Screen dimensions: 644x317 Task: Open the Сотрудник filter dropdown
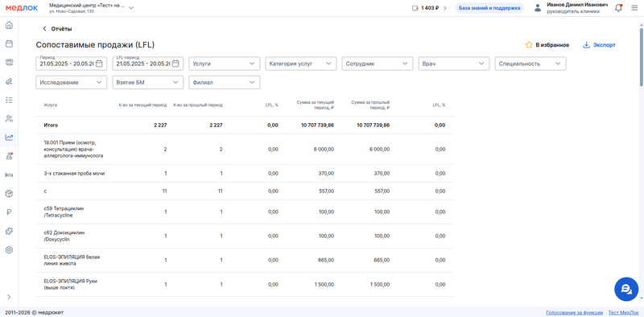click(x=377, y=64)
